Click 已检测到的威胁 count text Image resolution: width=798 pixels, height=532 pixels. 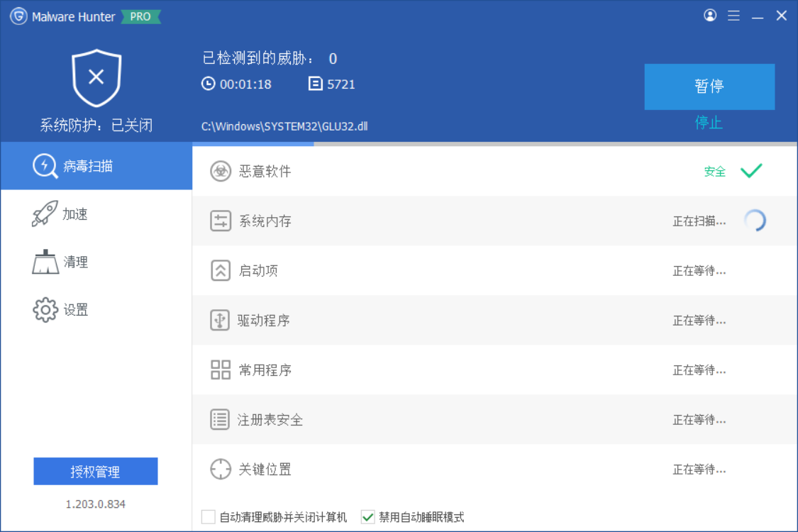[270, 58]
